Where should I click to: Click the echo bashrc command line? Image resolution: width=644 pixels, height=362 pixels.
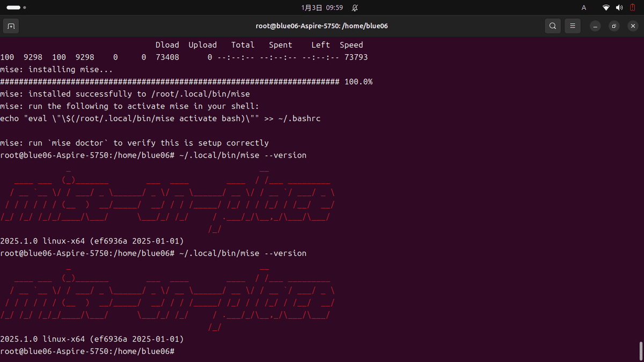coord(160,118)
